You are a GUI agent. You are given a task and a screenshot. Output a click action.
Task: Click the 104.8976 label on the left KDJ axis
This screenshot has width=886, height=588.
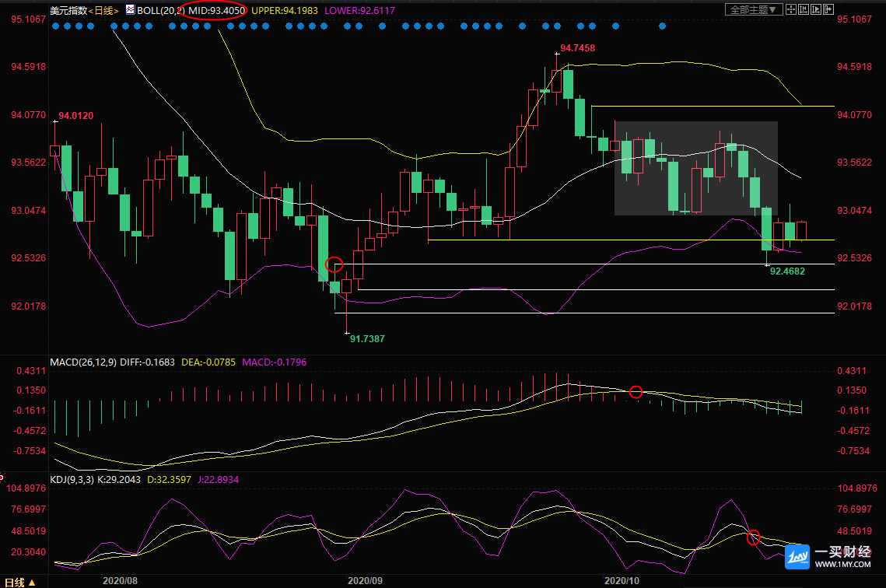(26, 488)
